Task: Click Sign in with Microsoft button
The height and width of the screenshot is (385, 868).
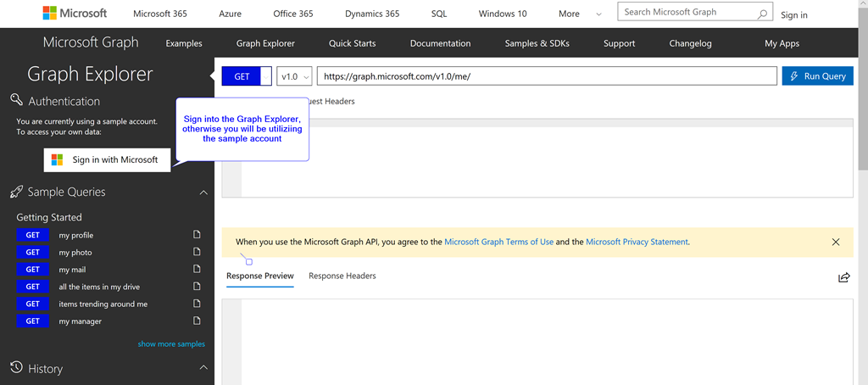Action: tap(108, 159)
